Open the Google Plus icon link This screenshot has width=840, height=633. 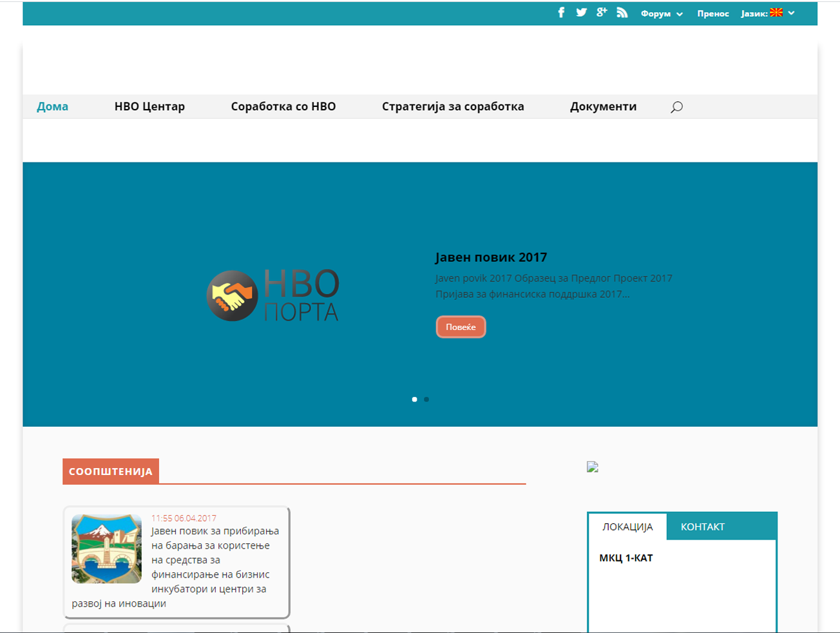pos(602,13)
